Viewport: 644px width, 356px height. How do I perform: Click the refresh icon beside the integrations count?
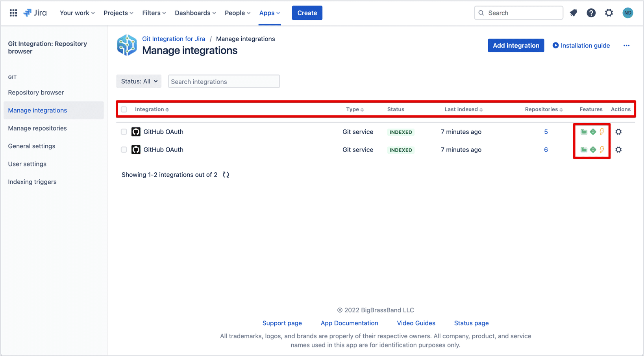coord(226,174)
